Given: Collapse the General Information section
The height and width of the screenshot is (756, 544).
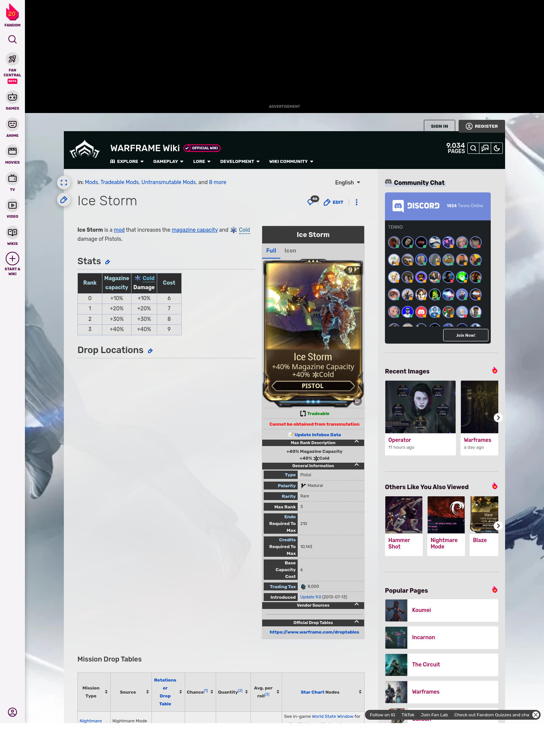Looking at the screenshot, I should (x=357, y=465).
